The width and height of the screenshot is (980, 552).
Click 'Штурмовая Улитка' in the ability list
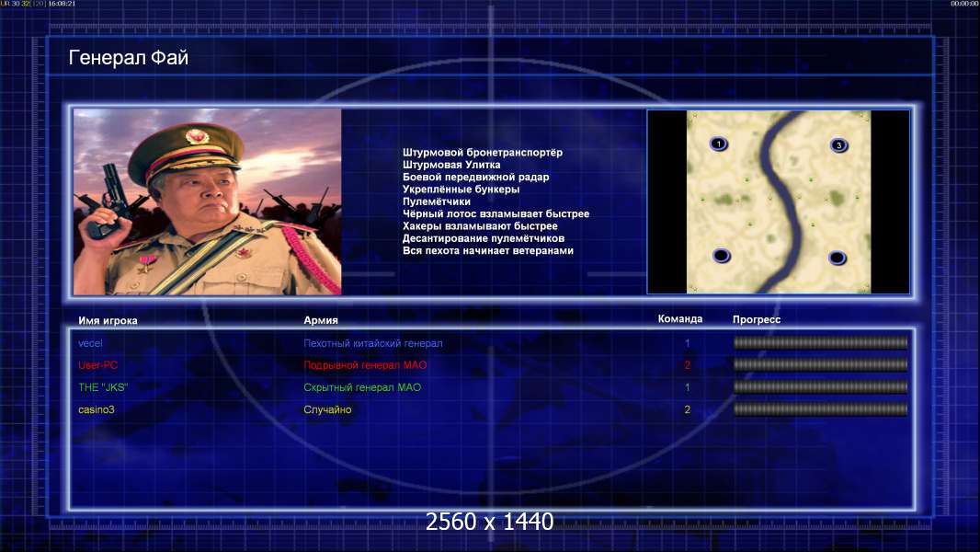coord(451,165)
